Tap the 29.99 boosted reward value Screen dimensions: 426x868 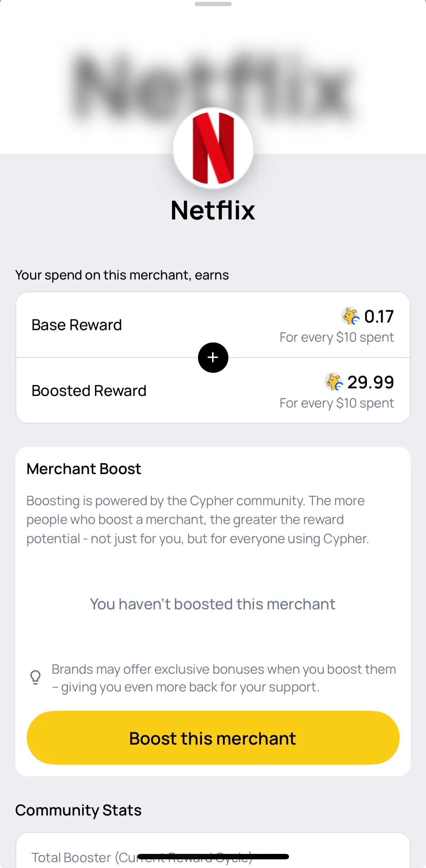tap(370, 382)
